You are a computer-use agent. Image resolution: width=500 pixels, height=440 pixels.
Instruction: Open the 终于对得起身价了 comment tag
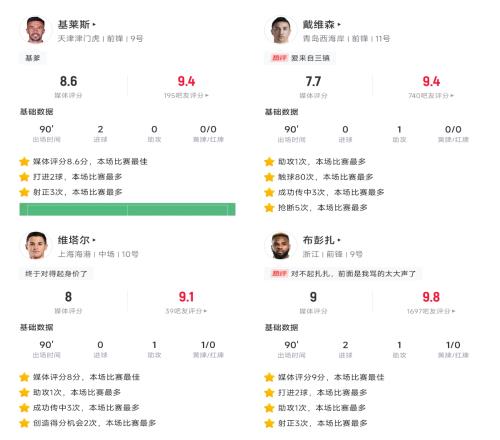click(x=56, y=274)
